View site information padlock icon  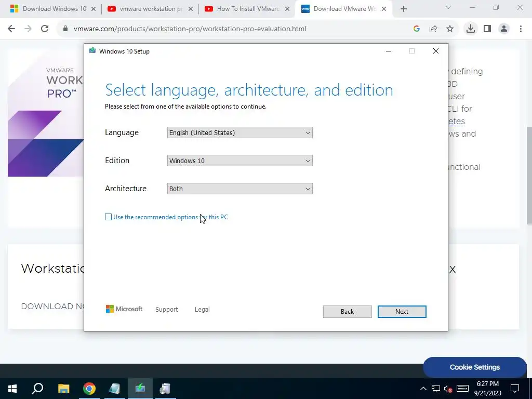coord(65,29)
